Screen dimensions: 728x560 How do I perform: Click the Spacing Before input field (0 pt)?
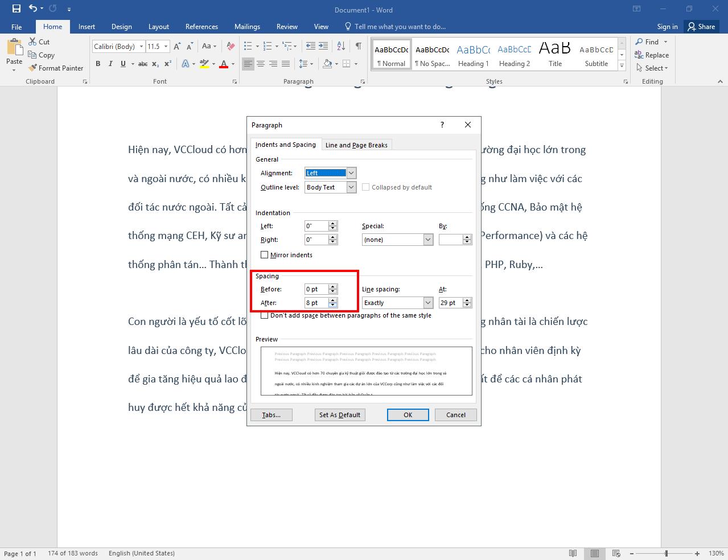(x=316, y=289)
